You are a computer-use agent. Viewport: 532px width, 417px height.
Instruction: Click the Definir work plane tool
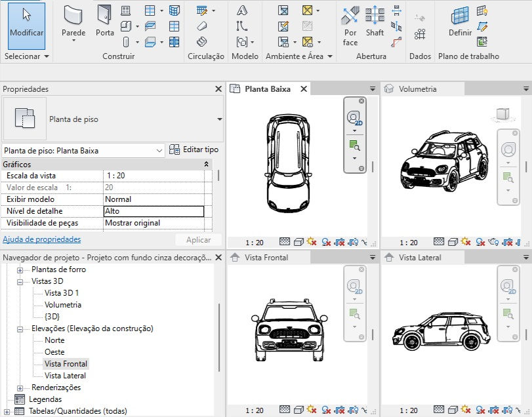coord(460,21)
